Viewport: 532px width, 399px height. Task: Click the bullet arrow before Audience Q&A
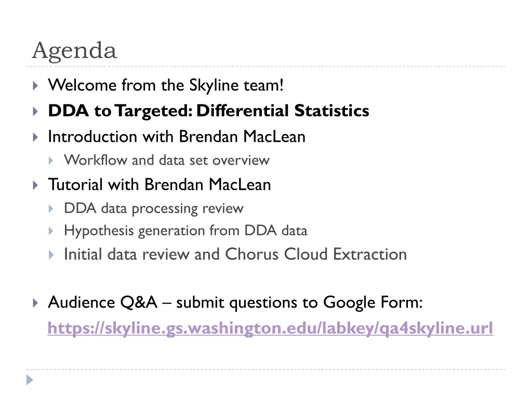coord(35,303)
